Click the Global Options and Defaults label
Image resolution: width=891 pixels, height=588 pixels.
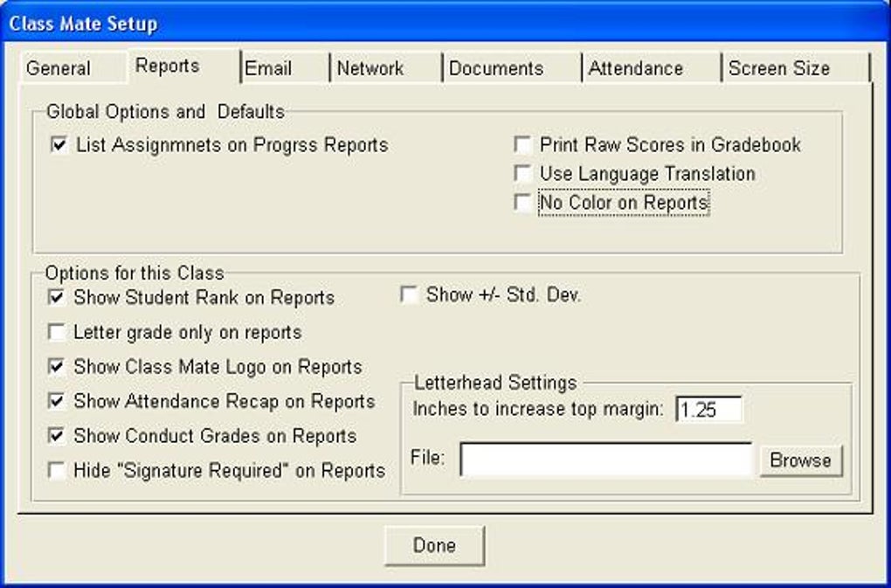165,111
